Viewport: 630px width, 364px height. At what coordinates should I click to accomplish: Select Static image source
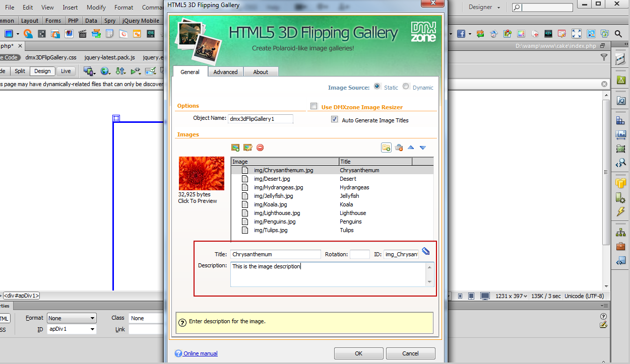point(377,87)
